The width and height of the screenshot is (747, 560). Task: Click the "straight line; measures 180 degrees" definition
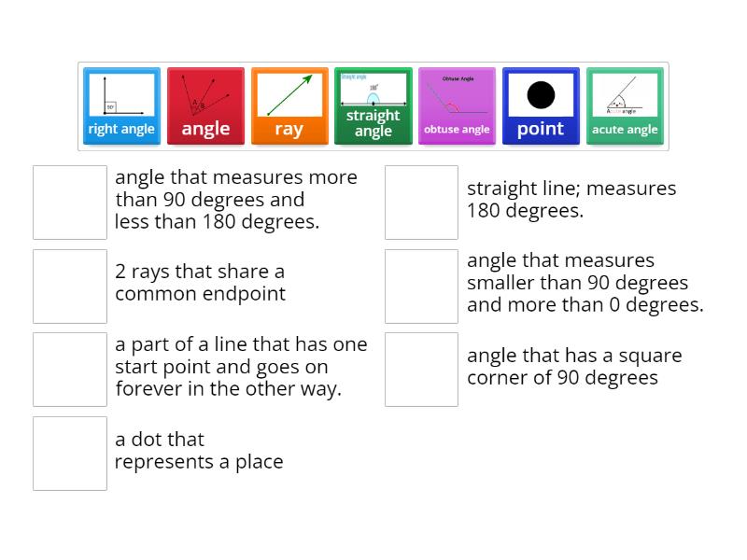tap(571, 200)
